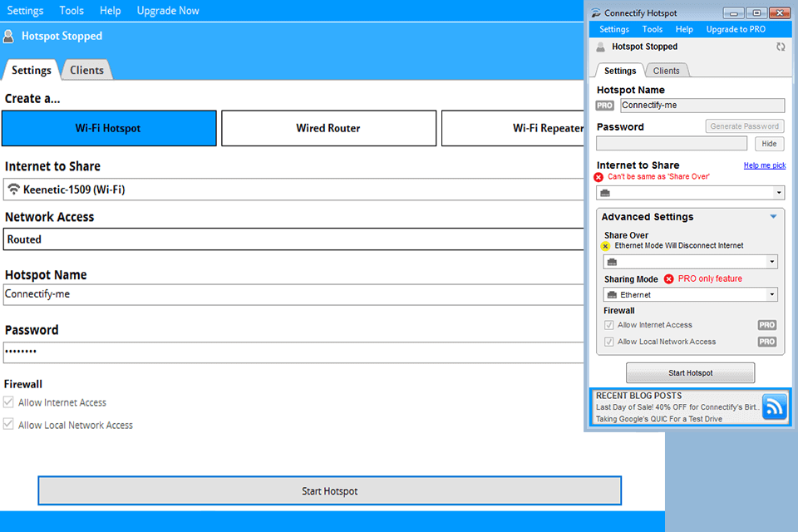The width and height of the screenshot is (798, 532).
Task: Click Upgrade to PRO menu item
Action: 736,30
